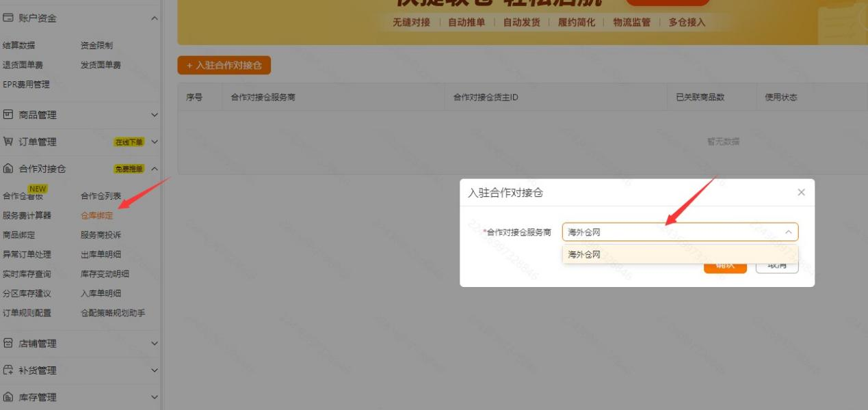Go to 异常订单处理 menu item

27,255
